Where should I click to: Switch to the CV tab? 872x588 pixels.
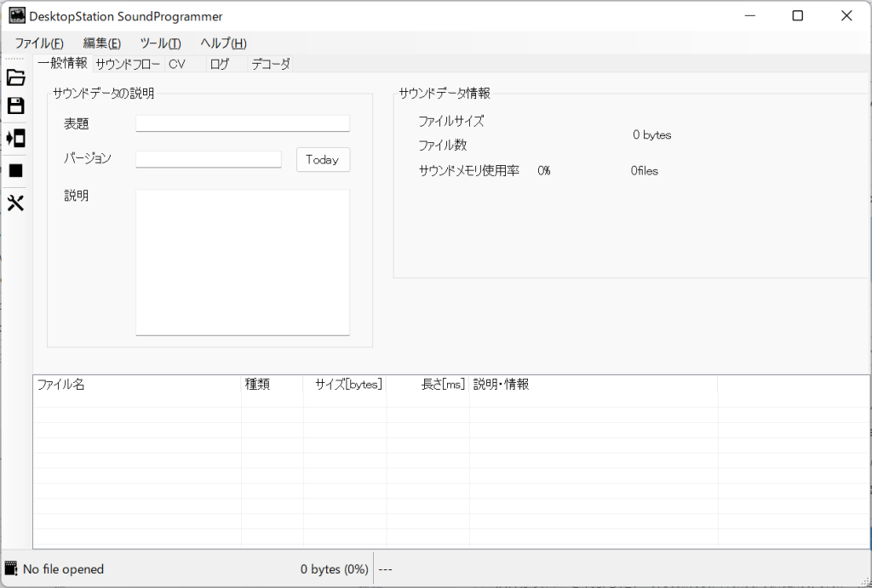pos(177,64)
